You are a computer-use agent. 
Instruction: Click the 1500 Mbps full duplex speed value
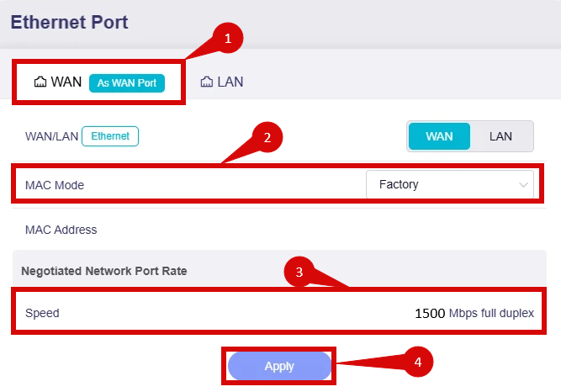[474, 313]
